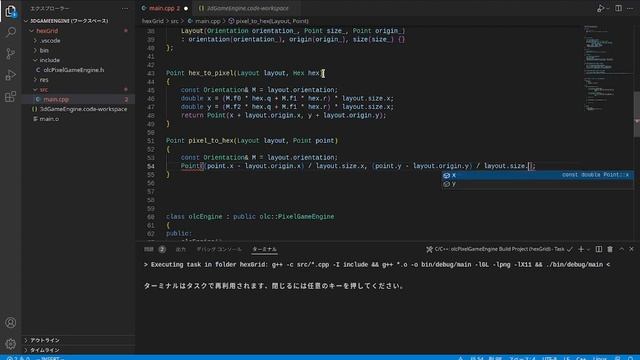Viewport: 640px width, 360px height.
Task: Open the 出力 output panel tab
Action: click(181, 249)
